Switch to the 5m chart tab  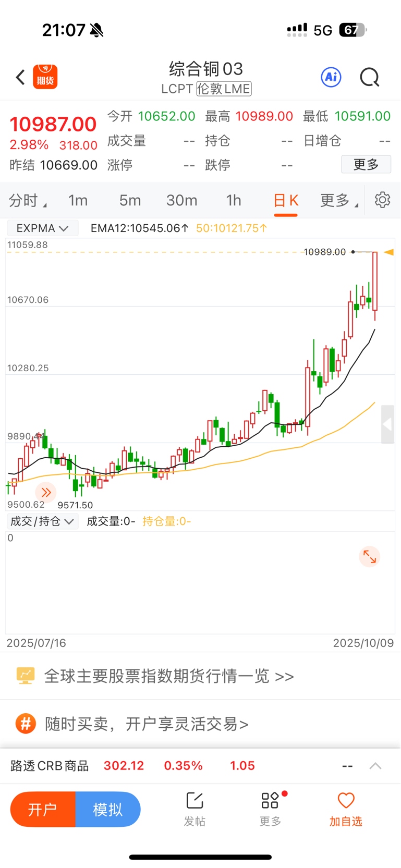[x=130, y=201]
